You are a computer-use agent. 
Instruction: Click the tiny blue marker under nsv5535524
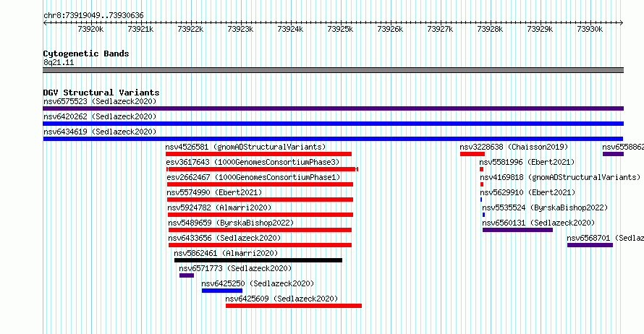[483, 215]
